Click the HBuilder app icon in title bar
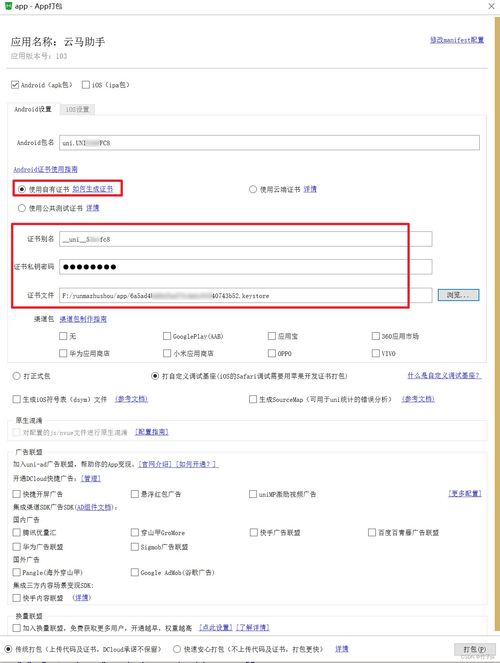Screen dimensions: 500x663 (x=8, y=6)
